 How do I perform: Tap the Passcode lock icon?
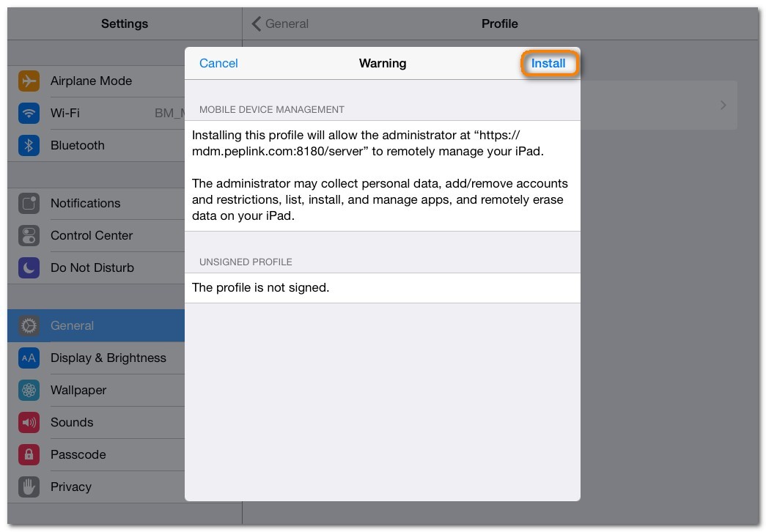coord(29,455)
